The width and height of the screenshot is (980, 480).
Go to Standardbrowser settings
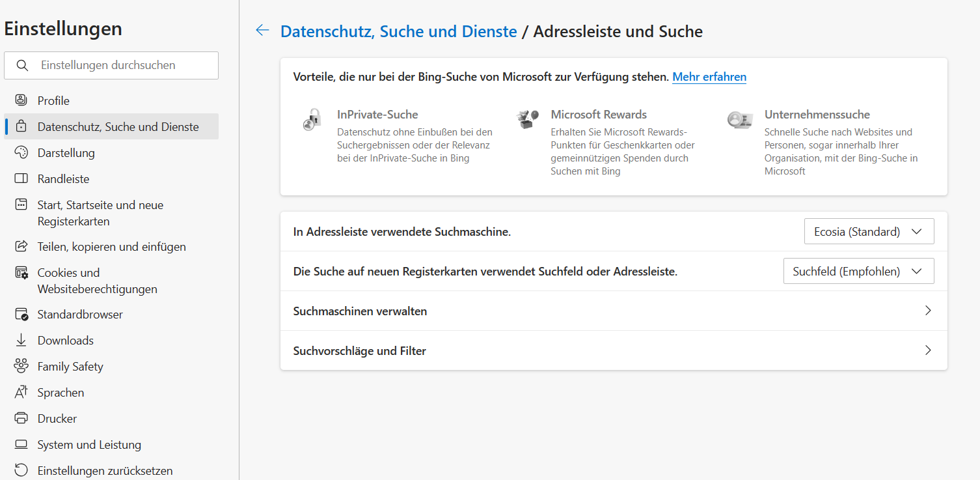point(111,314)
